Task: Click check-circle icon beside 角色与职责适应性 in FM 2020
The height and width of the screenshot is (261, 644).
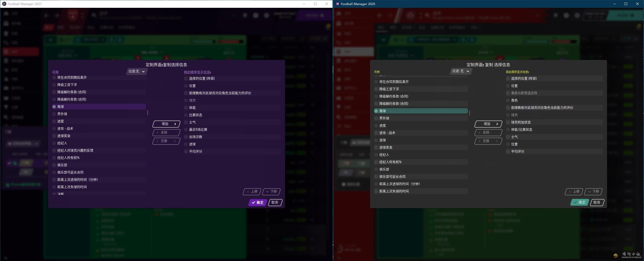Action: click(x=508, y=93)
